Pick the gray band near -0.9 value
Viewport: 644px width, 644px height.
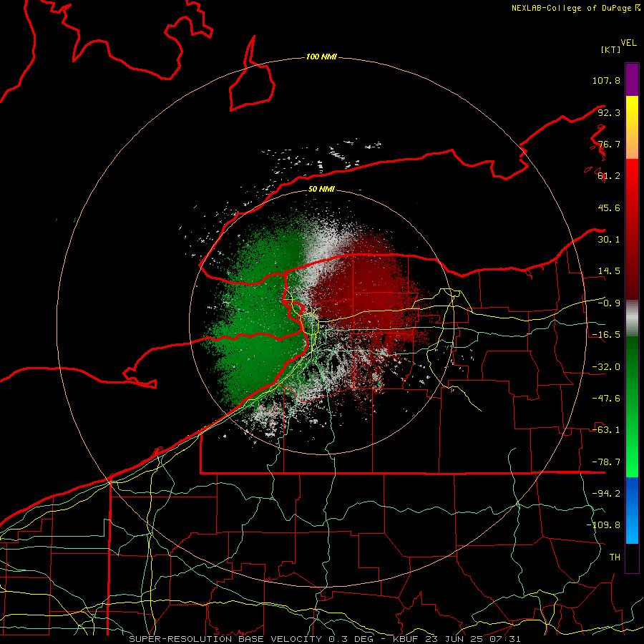coord(632,318)
